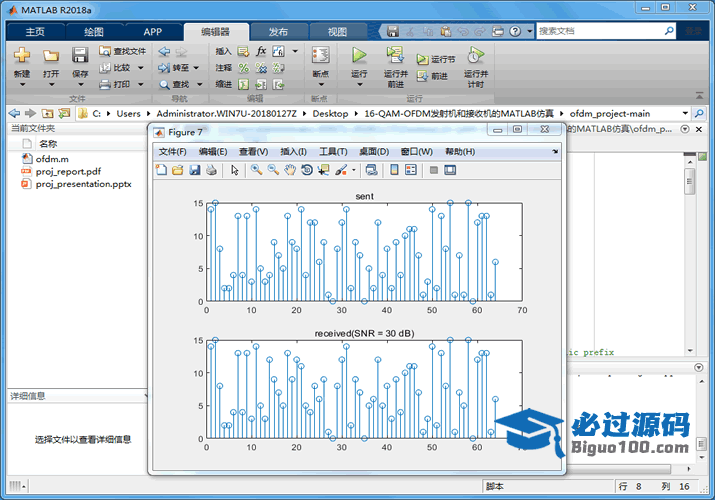Open the View (视图) tab
Screen dimensions: 715x500
tap(337, 31)
